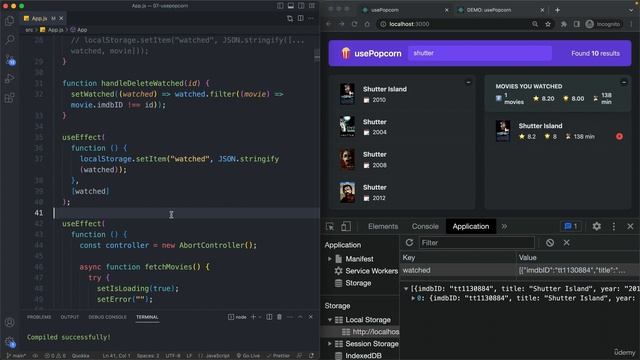Click Shutter Island watched poster thumbnail
640x360 pixels.
[503, 131]
